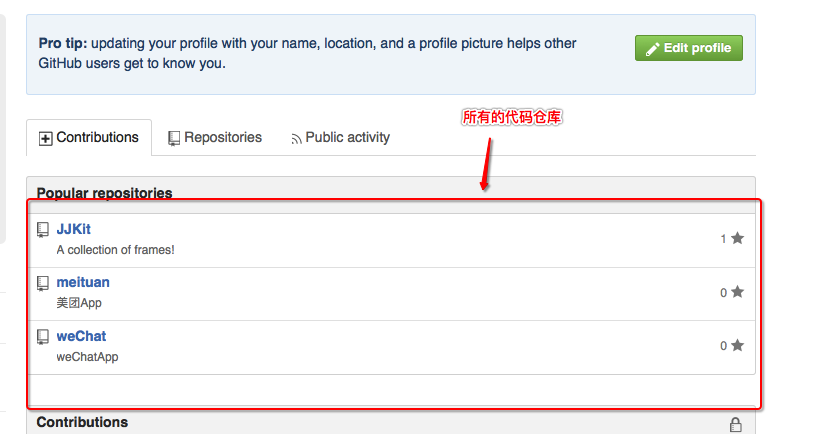Click the star icon for meituan
Viewport: 817px width, 434px height.
(x=737, y=292)
